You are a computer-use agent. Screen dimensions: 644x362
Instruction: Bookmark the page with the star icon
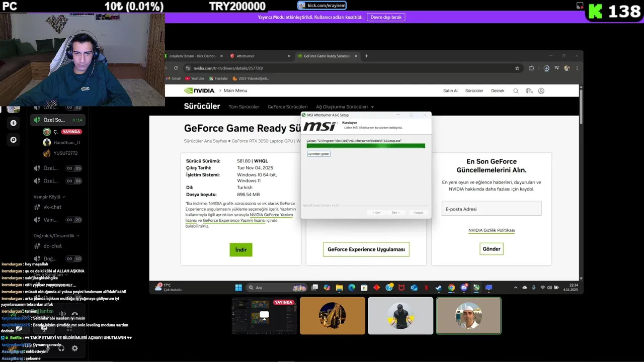[517, 68]
